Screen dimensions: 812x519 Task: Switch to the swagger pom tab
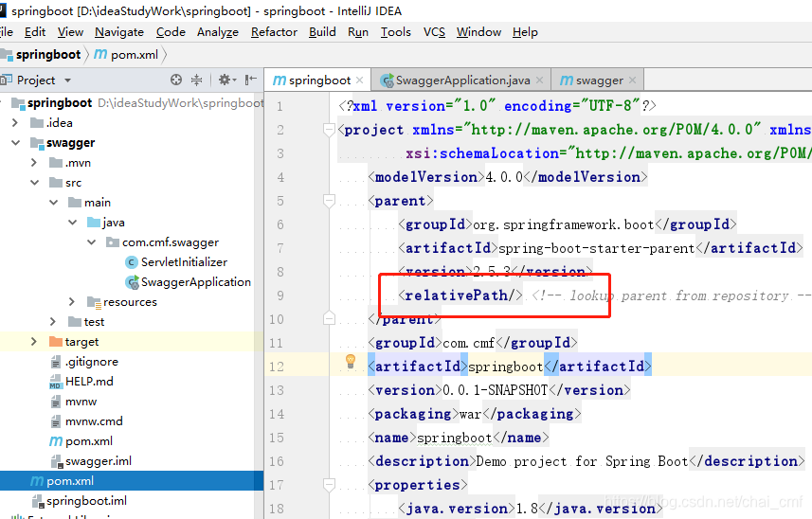pyautogui.click(x=599, y=81)
